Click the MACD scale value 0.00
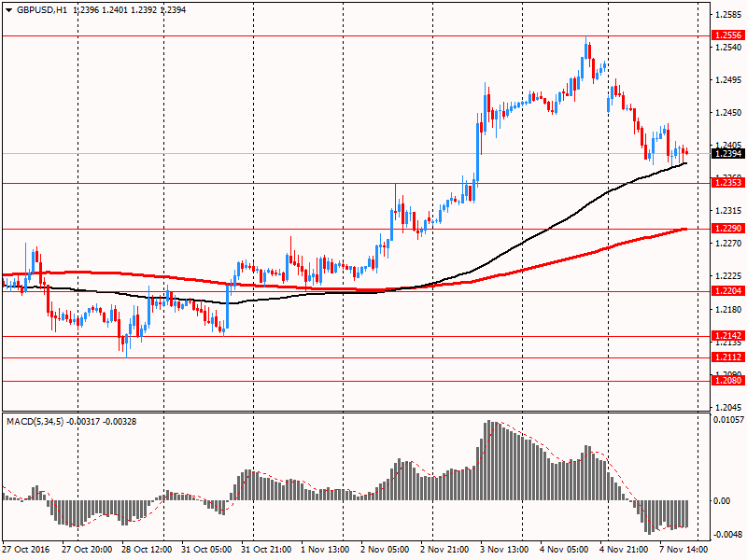The image size is (747, 560). coord(722,501)
